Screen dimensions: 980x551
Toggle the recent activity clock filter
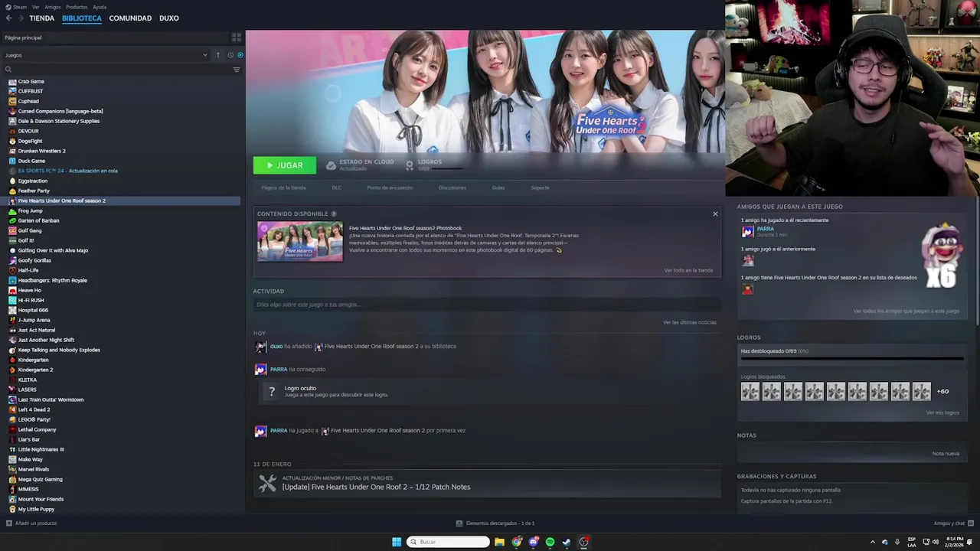230,55
